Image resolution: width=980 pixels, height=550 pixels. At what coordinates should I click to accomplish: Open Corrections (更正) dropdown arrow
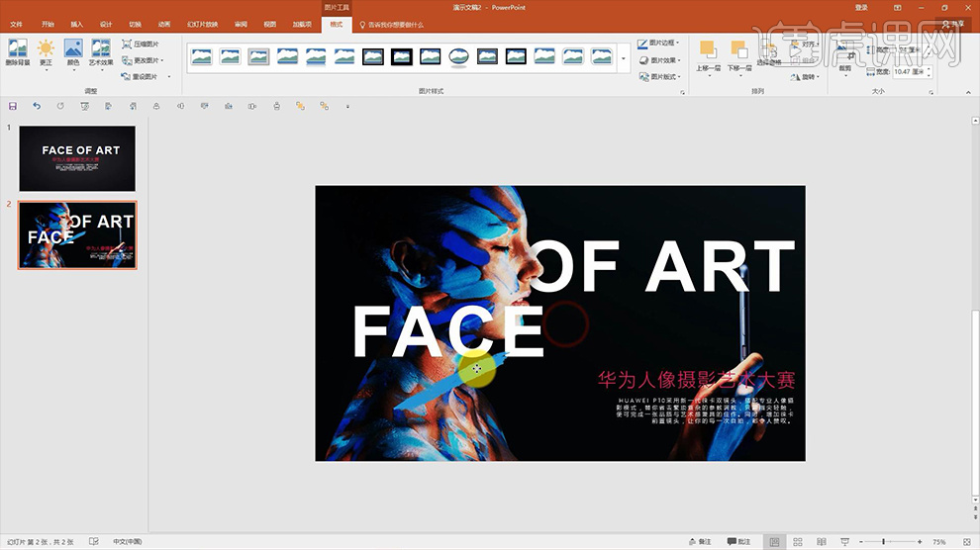(46, 70)
